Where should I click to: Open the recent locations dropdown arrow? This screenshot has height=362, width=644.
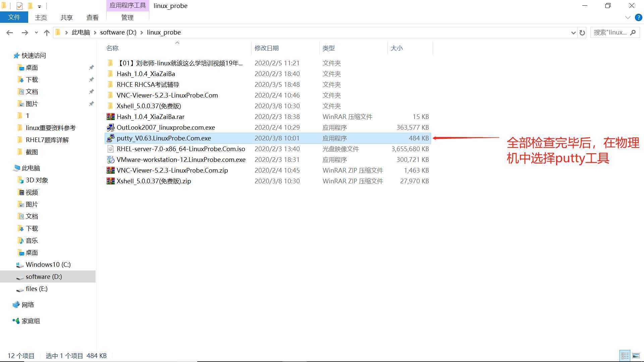point(36,33)
